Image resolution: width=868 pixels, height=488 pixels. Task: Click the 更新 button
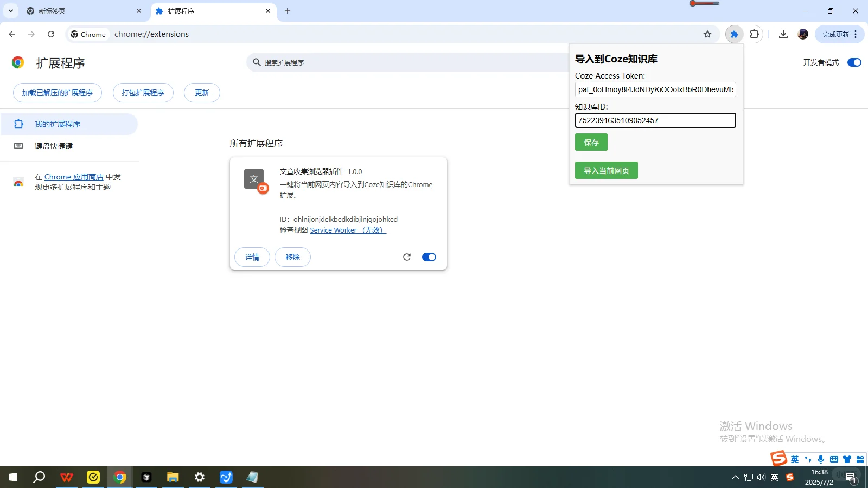202,93
